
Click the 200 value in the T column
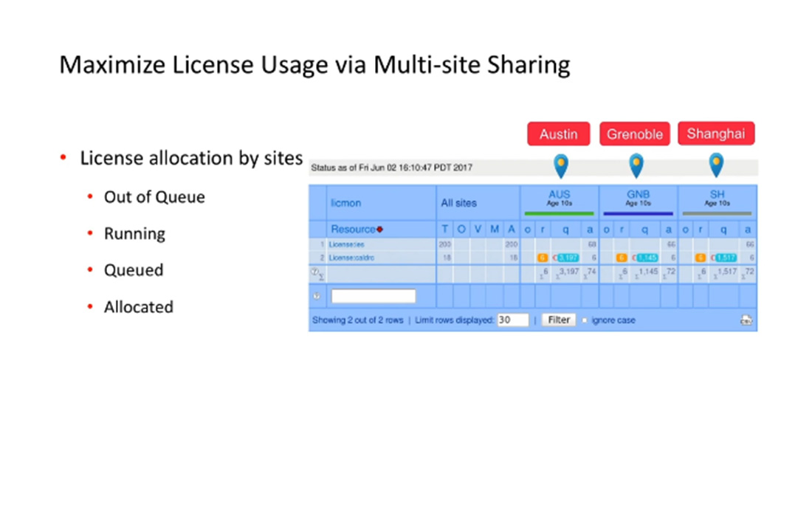click(x=445, y=244)
